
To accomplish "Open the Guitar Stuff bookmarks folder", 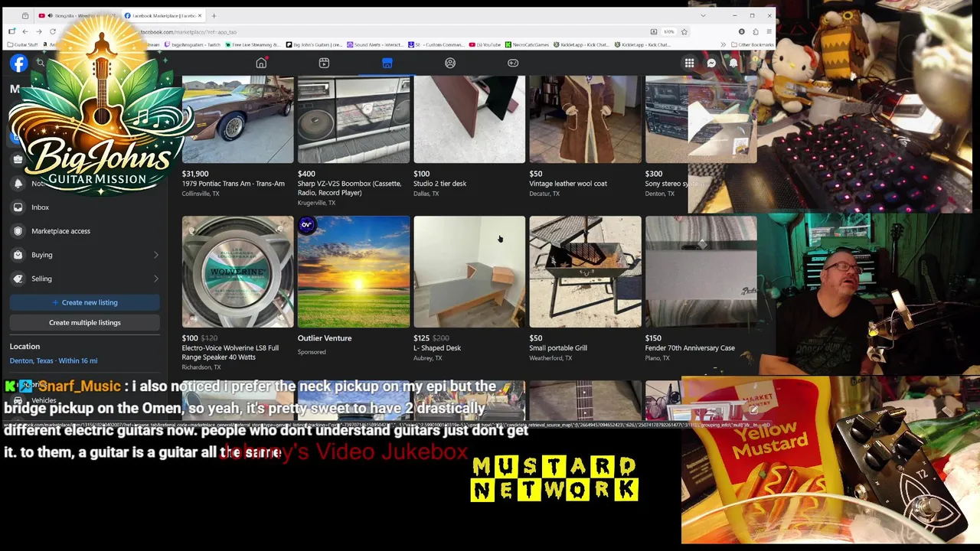I will (x=22, y=44).
